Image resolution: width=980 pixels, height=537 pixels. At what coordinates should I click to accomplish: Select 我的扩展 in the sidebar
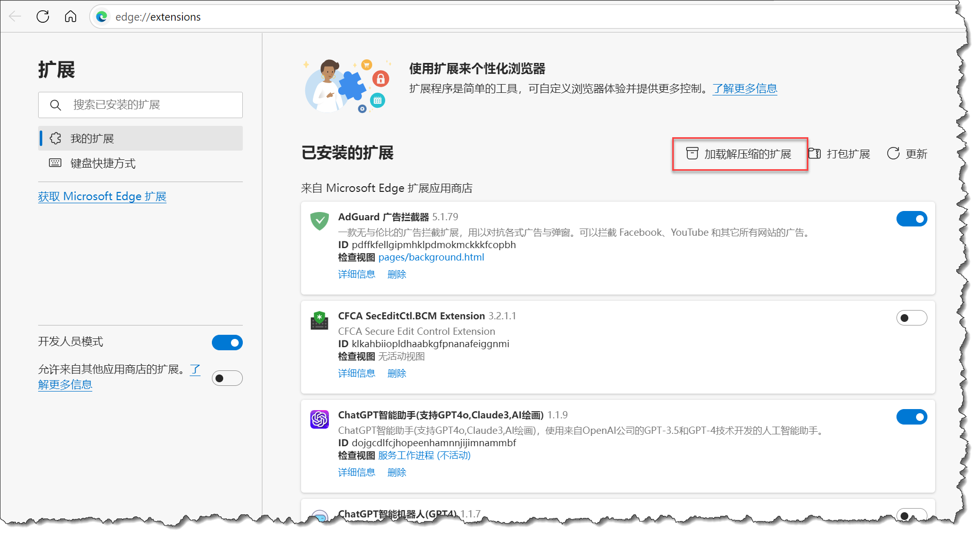(140, 138)
